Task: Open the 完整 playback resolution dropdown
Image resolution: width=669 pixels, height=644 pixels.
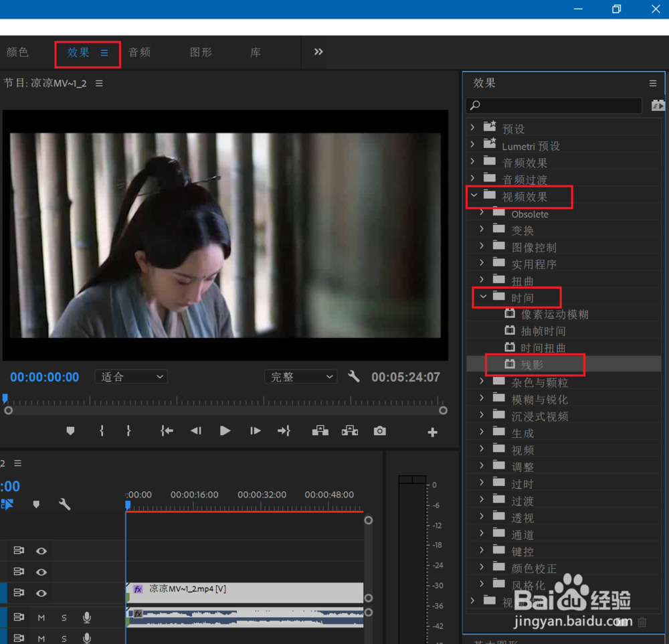Action: [301, 377]
